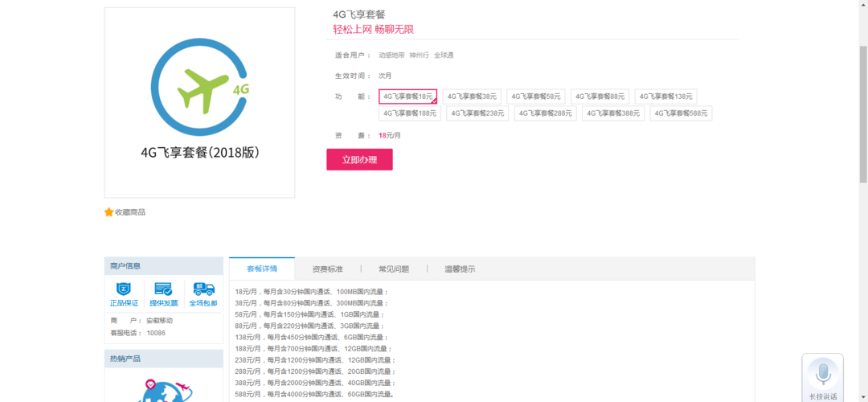868x402 pixels.
Task: Click the 正品保证 label
Action: [124, 303]
